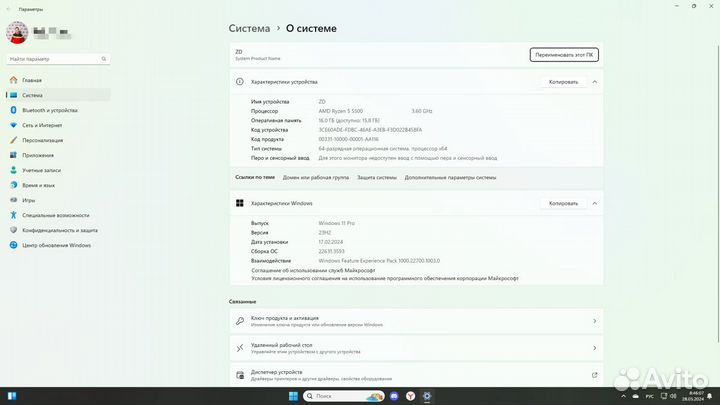Viewport: 720px width, 405px height.
Task: Click the Учетные записи person icon
Action: click(x=13, y=170)
